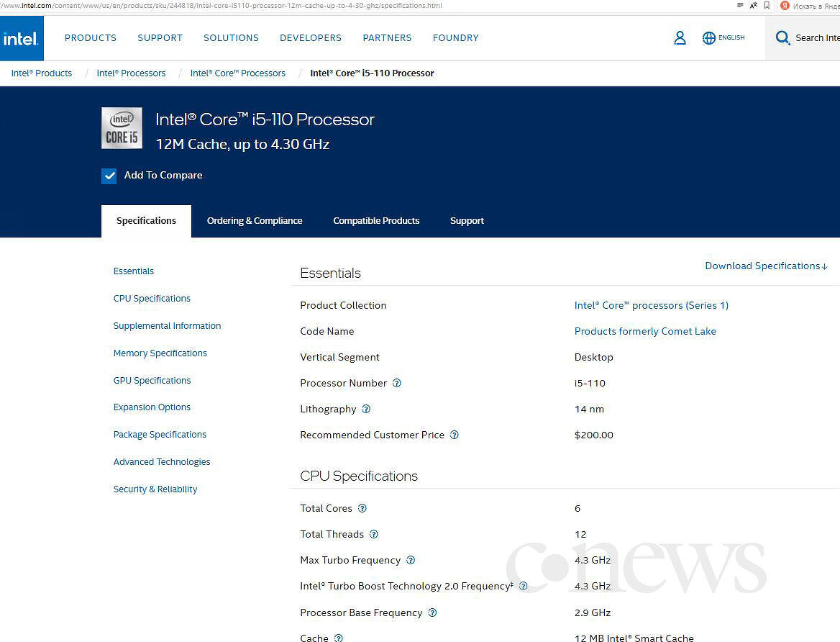Go to Intel Processors breadcrumb
Image resolution: width=840 pixels, height=642 pixels.
click(131, 73)
